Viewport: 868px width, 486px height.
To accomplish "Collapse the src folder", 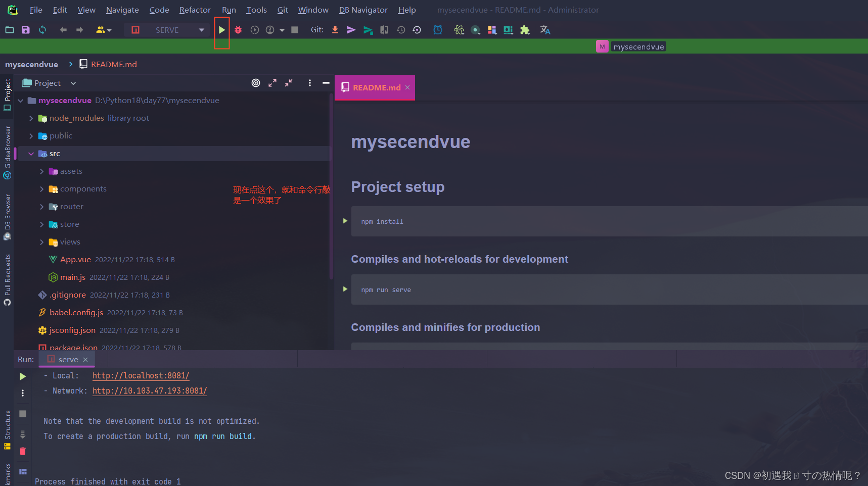I will point(31,154).
